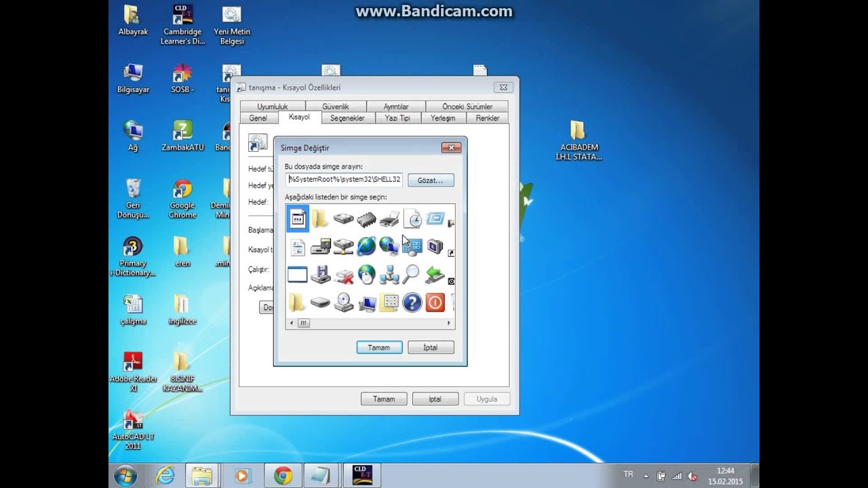Choose the red power button icon
Viewport: 868px width, 488px height.
435,302
